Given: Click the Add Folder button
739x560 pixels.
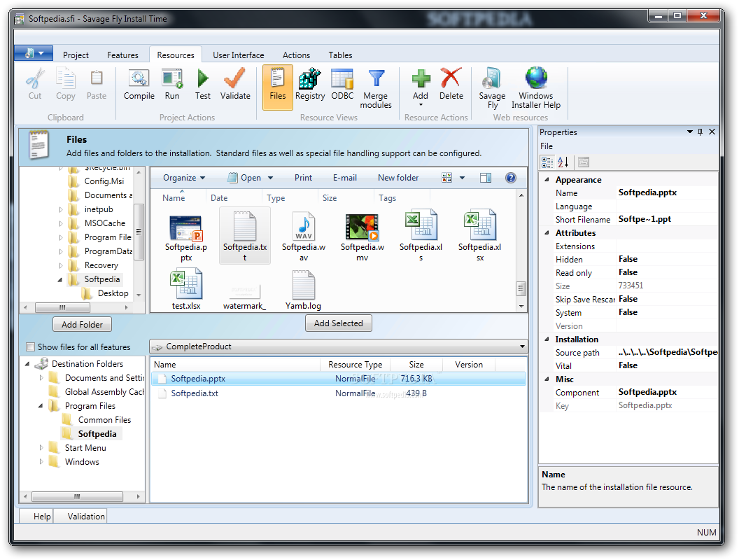Looking at the screenshot, I should 82,324.
